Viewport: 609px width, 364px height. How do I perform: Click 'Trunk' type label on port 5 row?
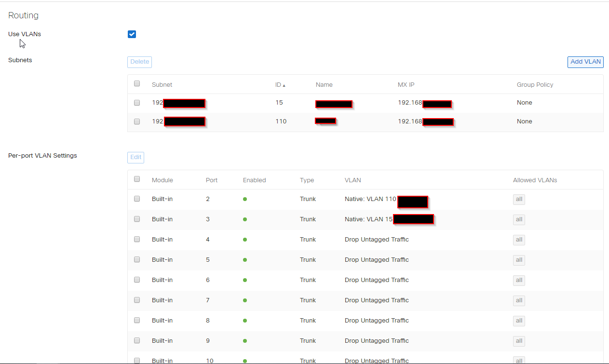tap(308, 259)
